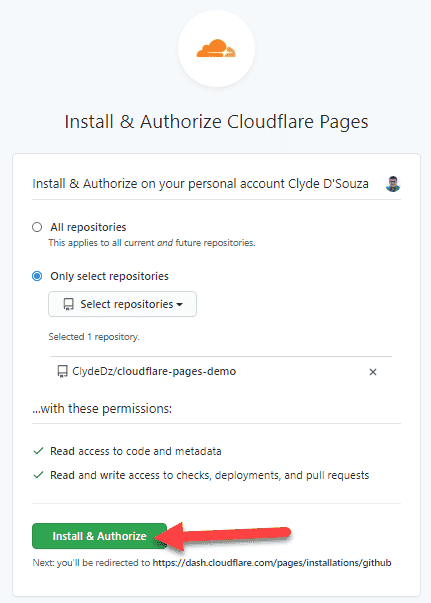
Task: Click the checkmark beside Read and write access
Action: pos(38,475)
